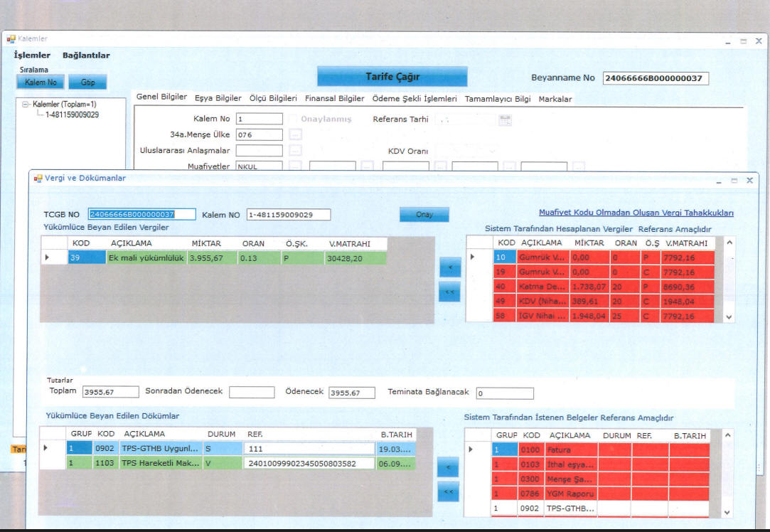
Task: Select the row marker of tax code 39
Action: coord(47,258)
